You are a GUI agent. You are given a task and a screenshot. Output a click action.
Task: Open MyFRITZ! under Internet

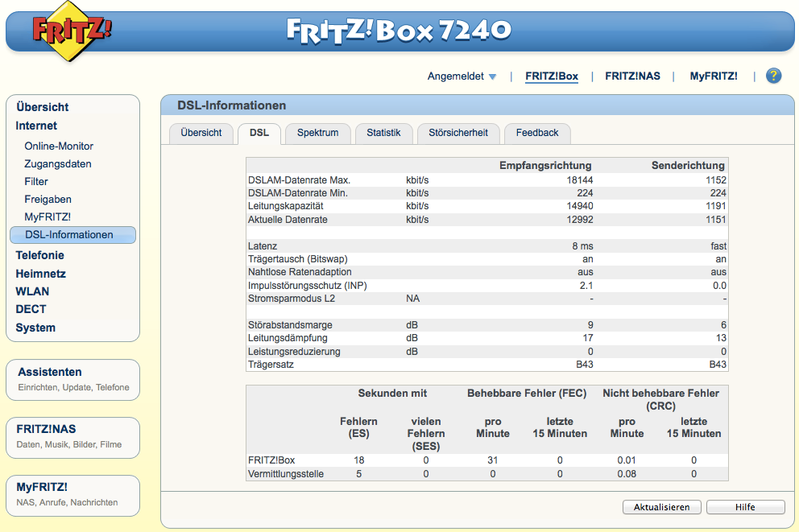pyautogui.click(x=48, y=217)
